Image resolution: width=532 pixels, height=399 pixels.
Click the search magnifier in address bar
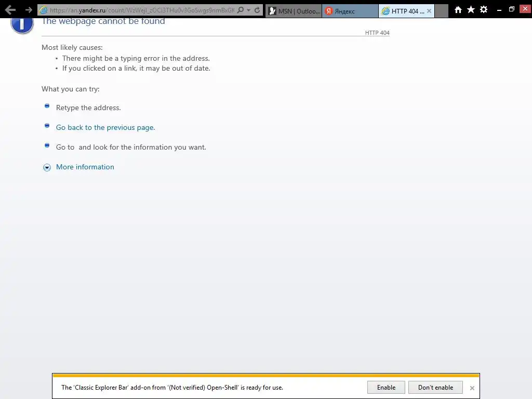[241, 10]
